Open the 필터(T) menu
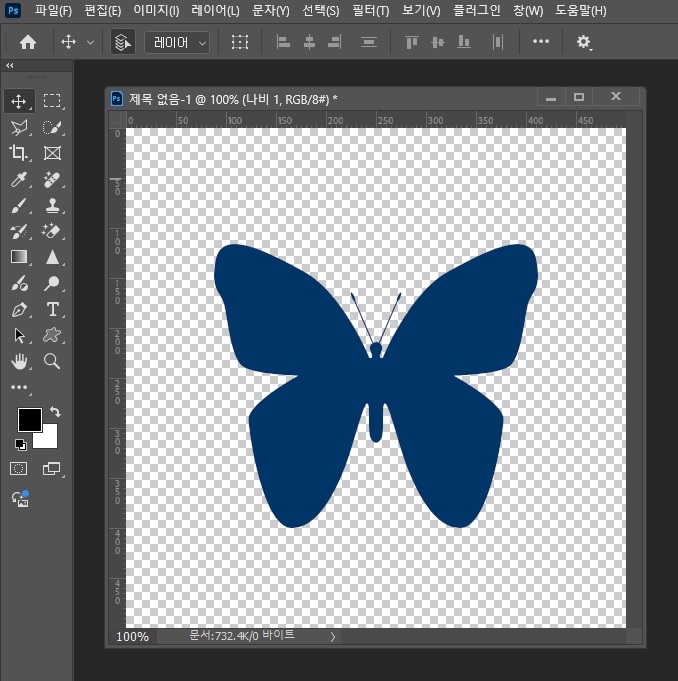This screenshot has width=678, height=681. click(371, 10)
